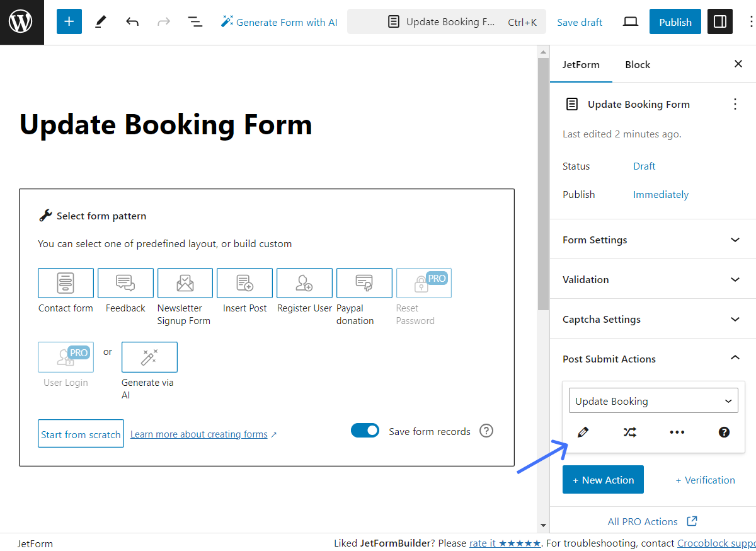Open the document overview panel
This screenshot has height=551, width=756.
coord(195,21)
